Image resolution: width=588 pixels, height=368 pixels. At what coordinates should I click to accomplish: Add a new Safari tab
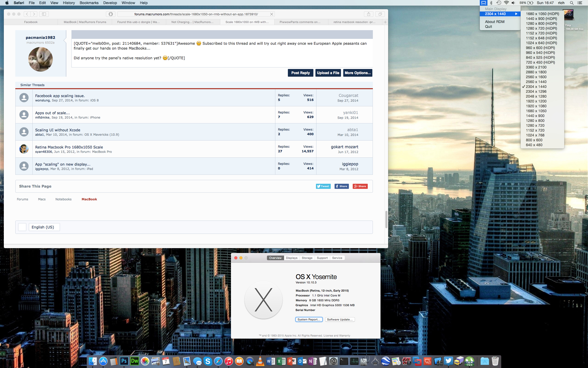[x=385, y=22]
